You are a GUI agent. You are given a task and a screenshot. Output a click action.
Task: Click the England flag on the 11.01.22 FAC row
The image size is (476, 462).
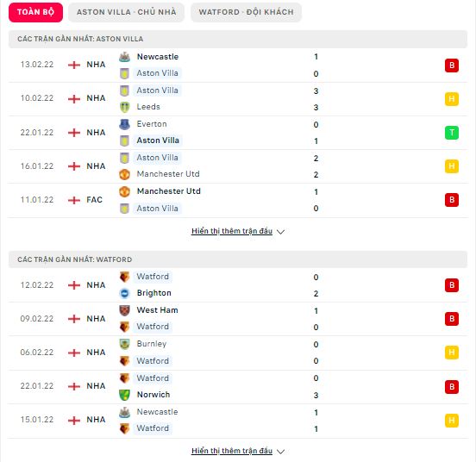pos(74,200)
